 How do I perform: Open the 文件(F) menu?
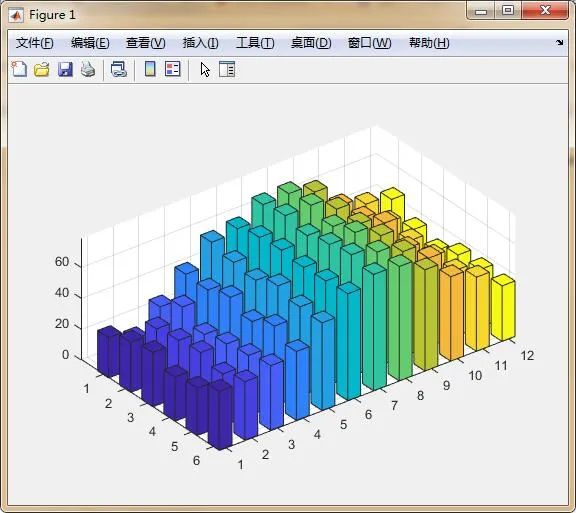(35, 43)
